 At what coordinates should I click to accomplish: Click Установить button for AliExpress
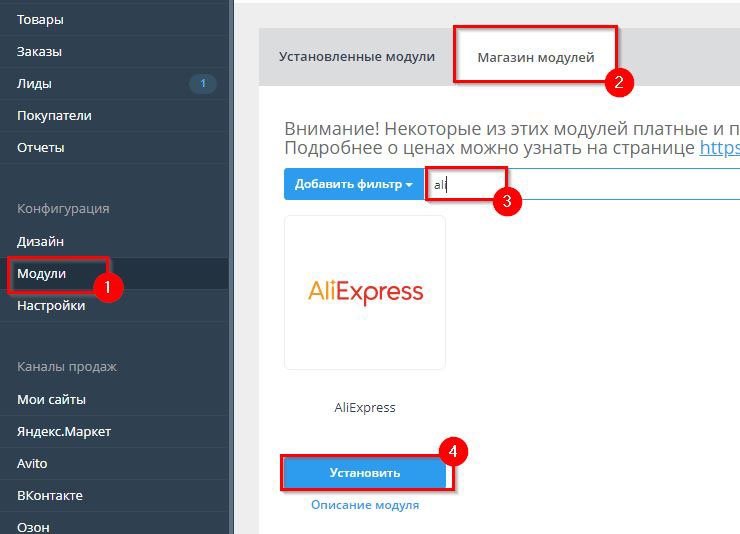(365, 473)
